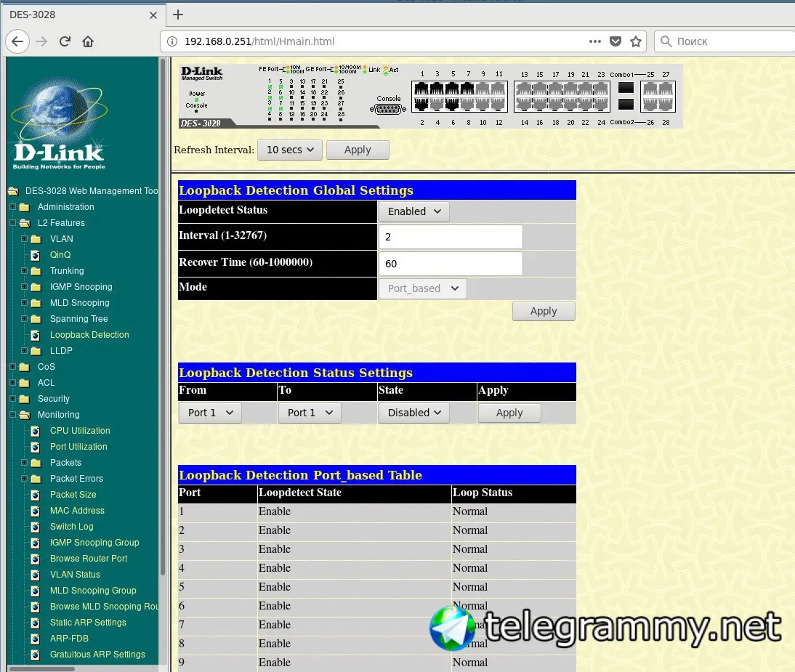Open the Refresh Interval 10 secs dropdown
The width and height of the screenshot is (795, 672).
coord(289,150)
